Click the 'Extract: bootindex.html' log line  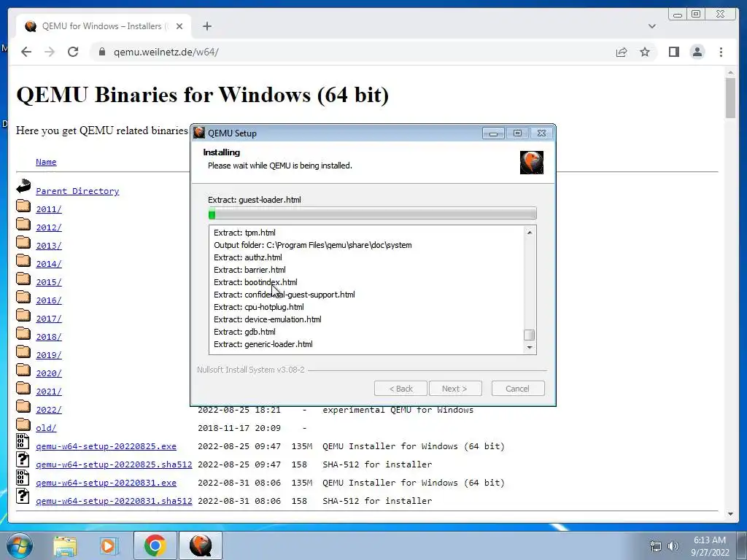(x=255, y=282)
